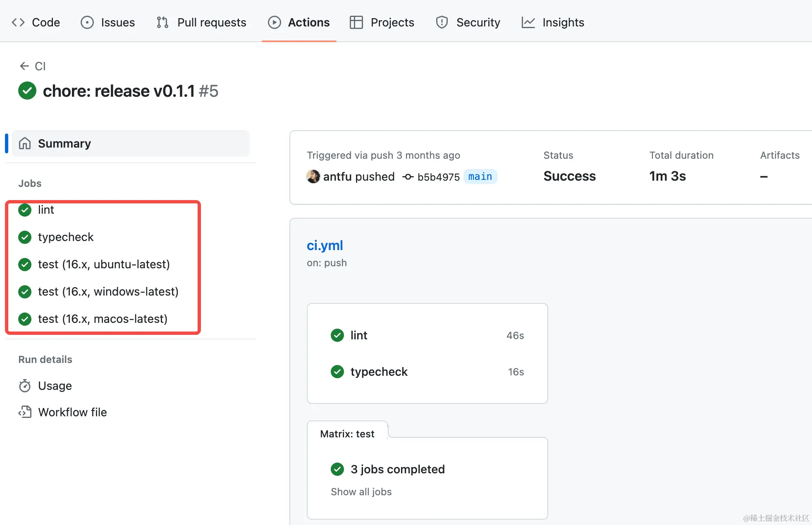Open typecheck job in workflow graph
The image size is (812, 525).
tap(379, 372)
